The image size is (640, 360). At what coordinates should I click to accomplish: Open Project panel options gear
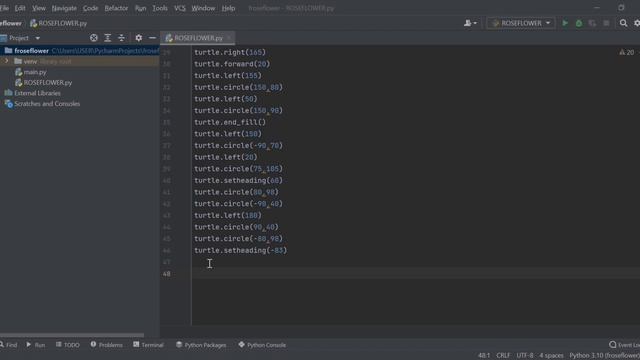click(139, 38)
